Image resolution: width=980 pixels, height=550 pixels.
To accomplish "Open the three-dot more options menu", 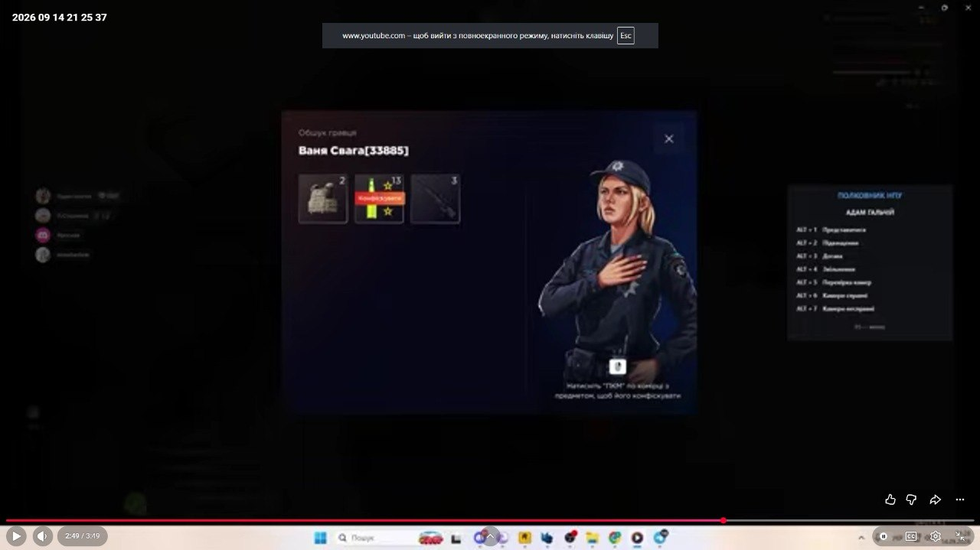I will (960, 500).
